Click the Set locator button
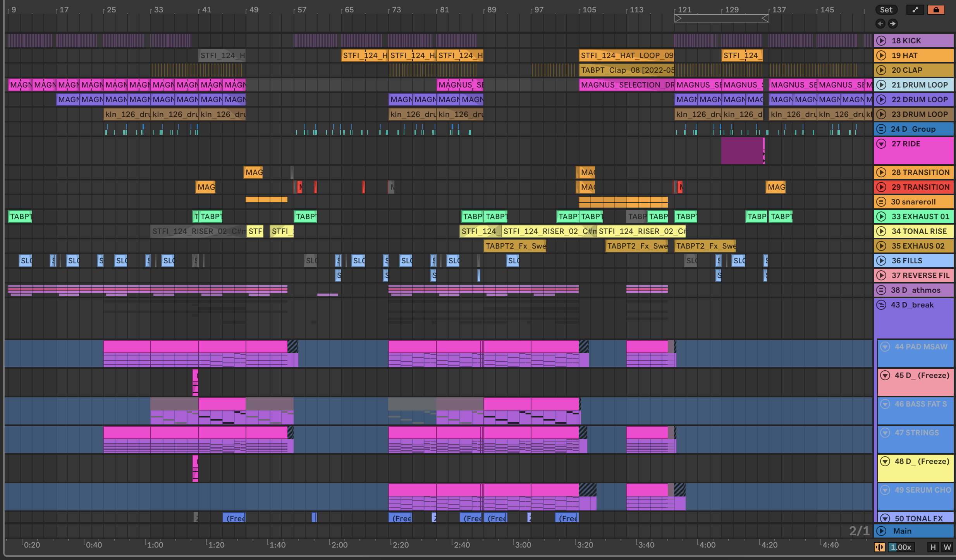The width and height of the screenshot is (956, 560). (886, 10)
